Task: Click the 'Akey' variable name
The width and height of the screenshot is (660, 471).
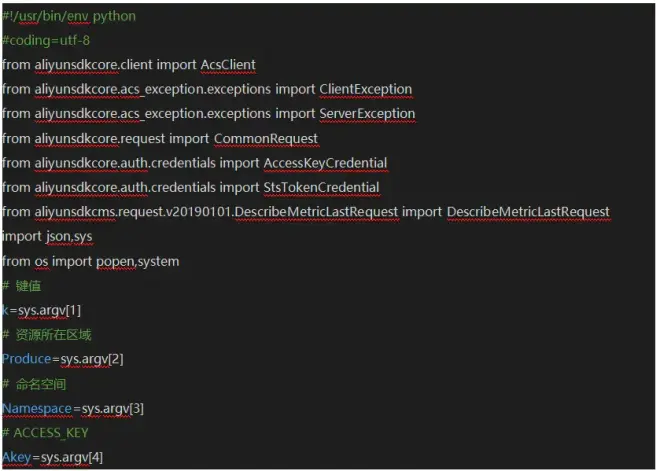Action: (x=17, y=458)
